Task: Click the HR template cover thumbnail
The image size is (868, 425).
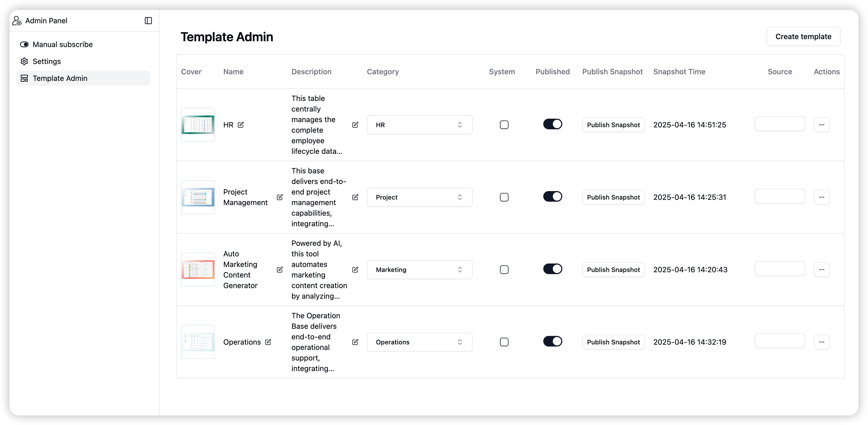Action: coord(198,125)
